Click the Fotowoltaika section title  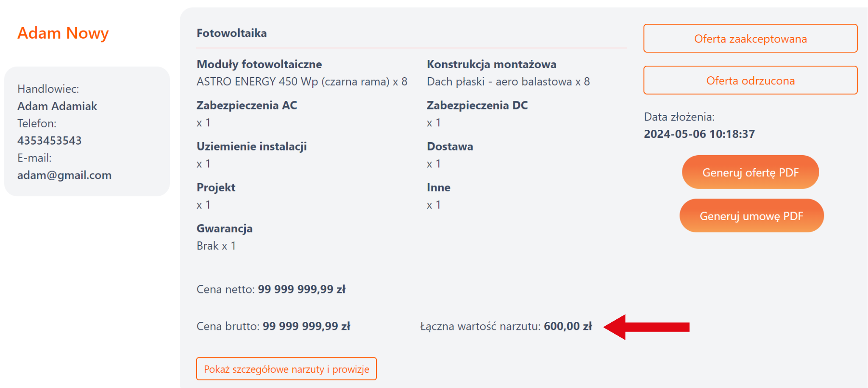coord(232,33)
